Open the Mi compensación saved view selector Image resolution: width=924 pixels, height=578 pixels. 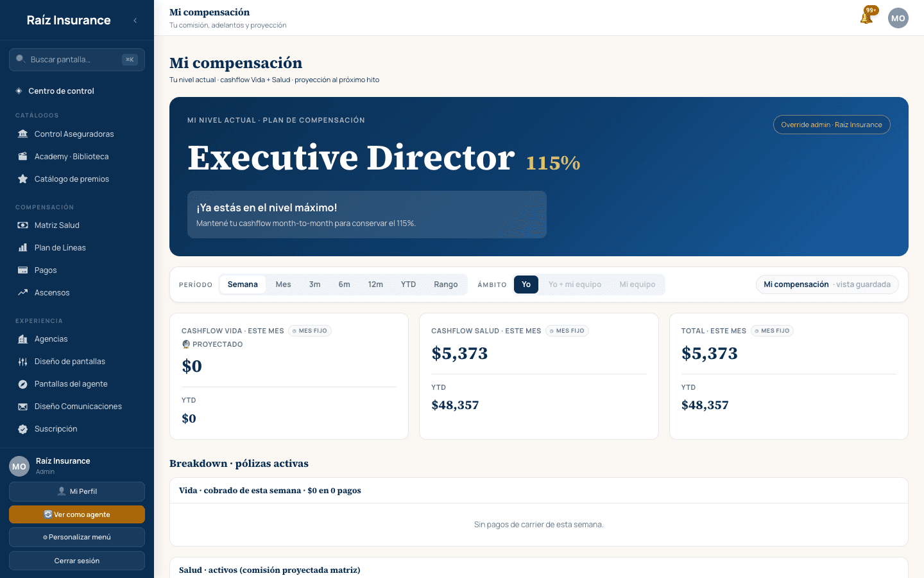point(827,285)
